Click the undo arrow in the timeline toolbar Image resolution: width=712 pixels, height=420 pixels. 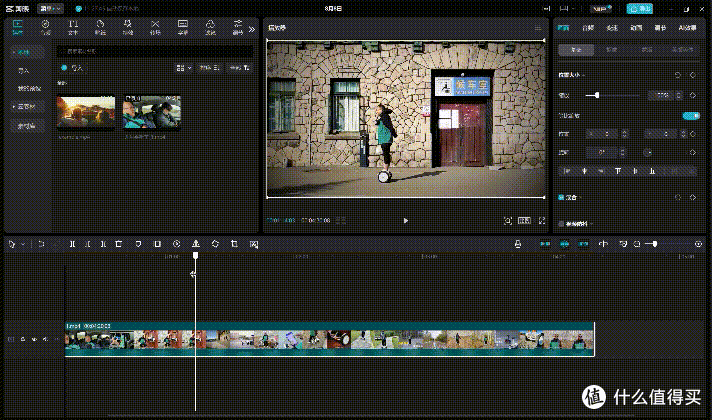click(41, 244)
